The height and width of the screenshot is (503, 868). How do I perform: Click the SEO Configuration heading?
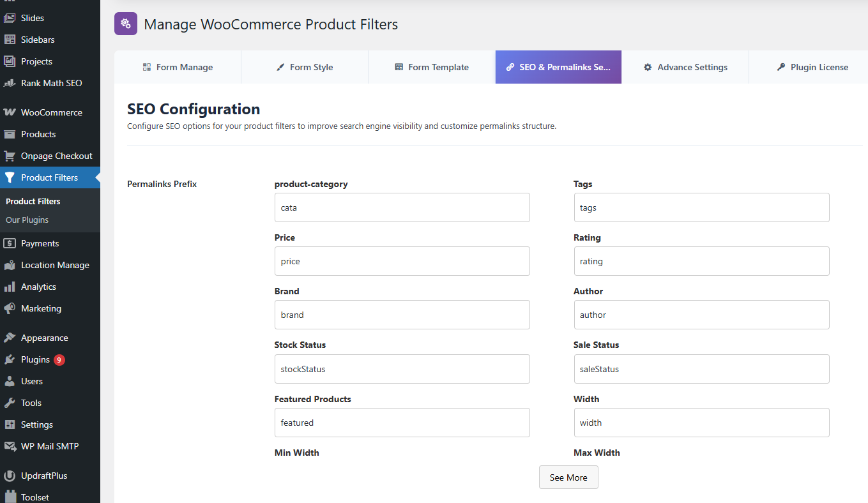click(194, 109)
